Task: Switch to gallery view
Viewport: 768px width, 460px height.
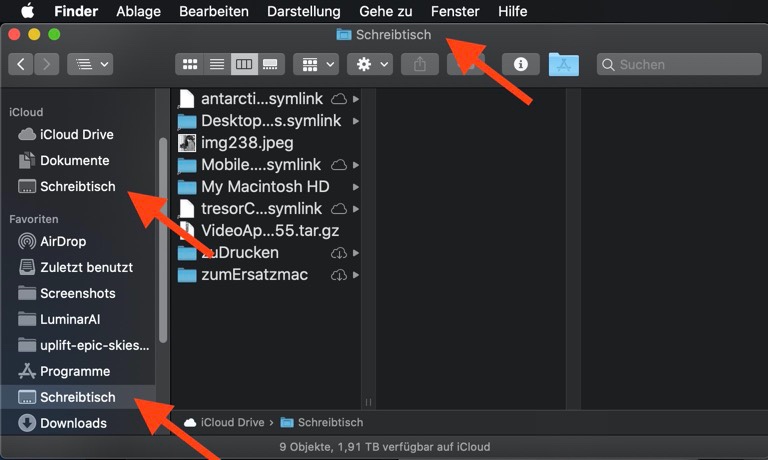Action: (271, 64)
